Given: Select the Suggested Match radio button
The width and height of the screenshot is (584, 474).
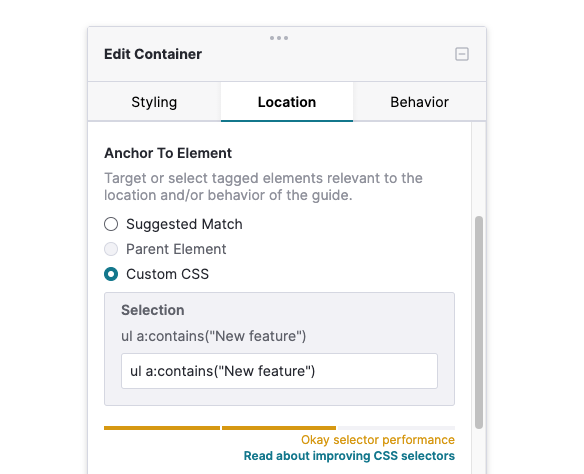Looking at the screenshot, I should (x=111, y=224).
